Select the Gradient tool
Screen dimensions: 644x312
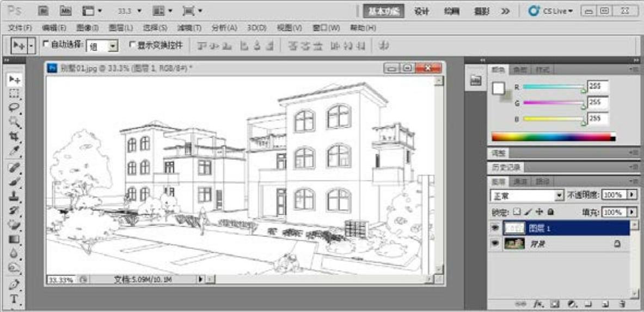(x=15, y=239)
